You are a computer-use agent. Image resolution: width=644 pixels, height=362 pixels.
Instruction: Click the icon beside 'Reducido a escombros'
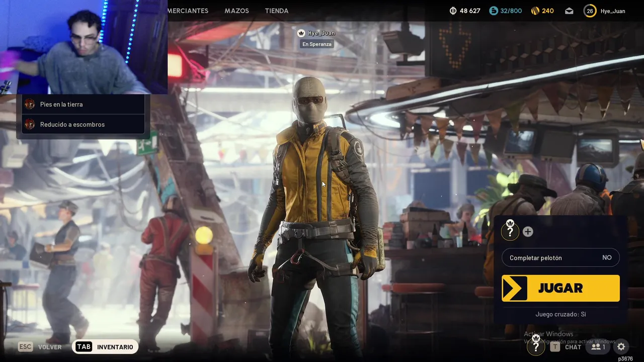(x=30, y=124)
